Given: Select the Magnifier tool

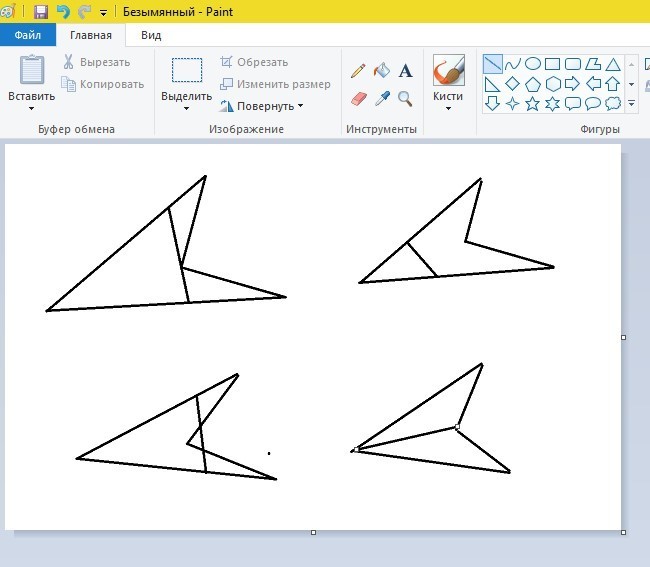Looking at the screenshot, I should pos(406,98).
